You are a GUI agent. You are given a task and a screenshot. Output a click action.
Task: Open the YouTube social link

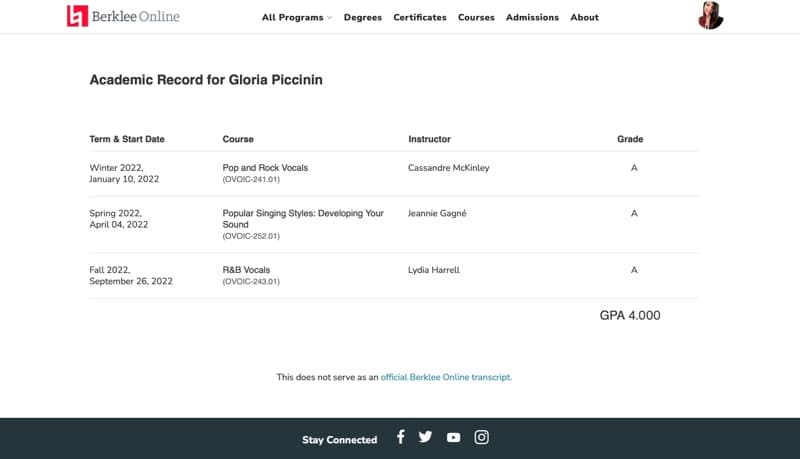(x=453, y=438)
